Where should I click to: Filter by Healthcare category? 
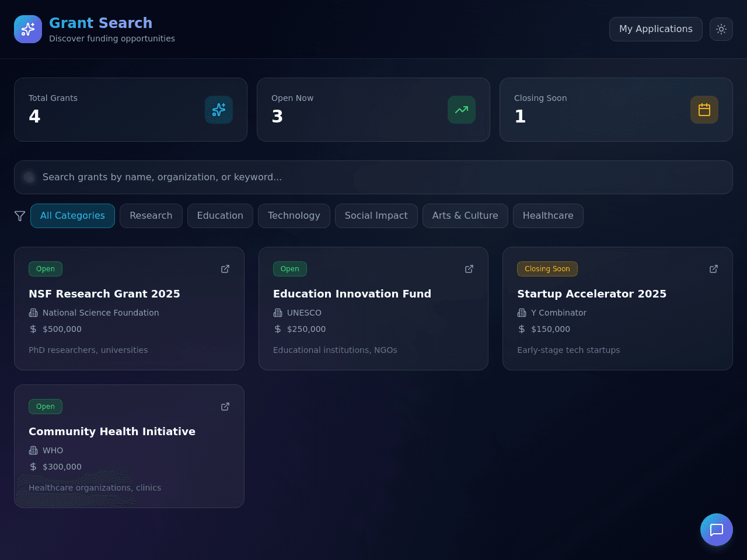(548, 216)
